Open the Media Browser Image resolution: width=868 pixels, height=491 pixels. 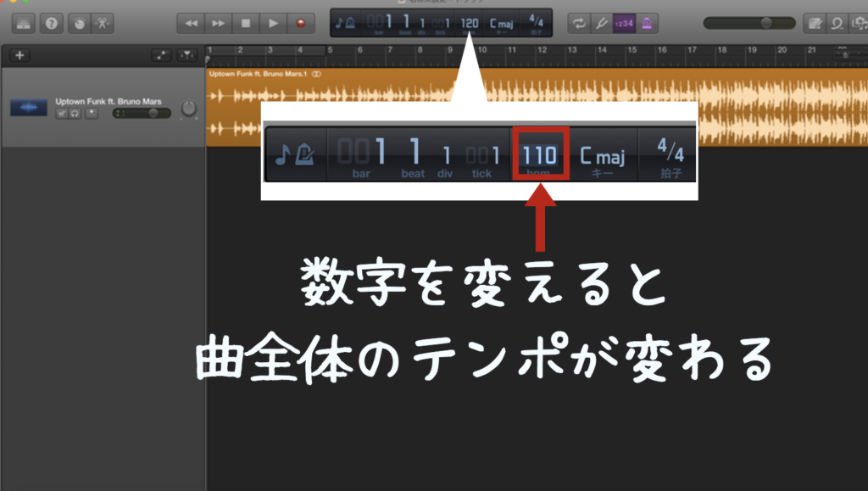(859, 24)
